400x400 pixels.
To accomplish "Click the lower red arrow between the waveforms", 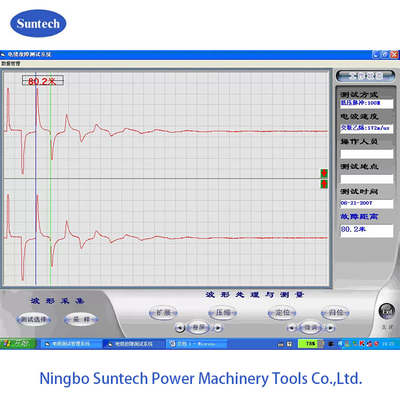I will [324, 184].
